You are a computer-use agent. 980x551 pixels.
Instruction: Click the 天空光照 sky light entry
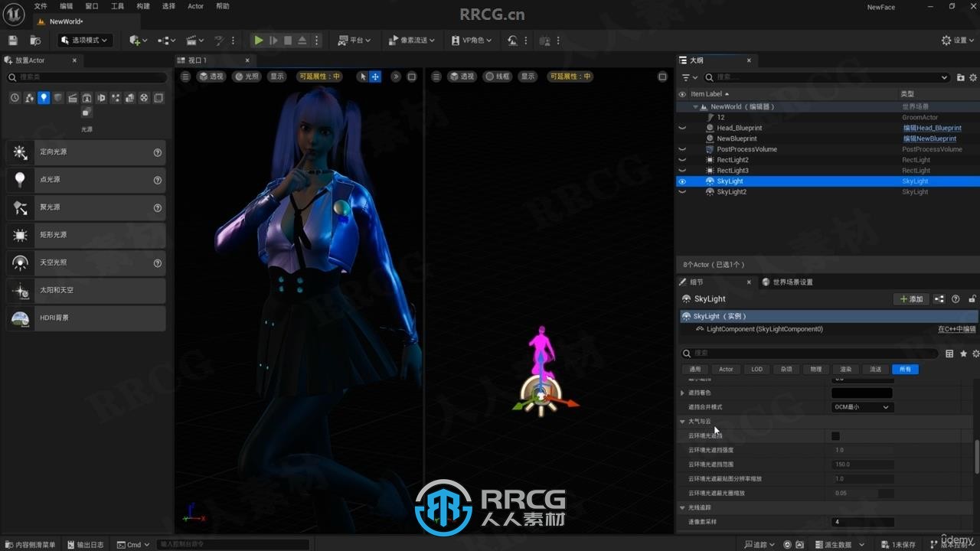pyautogui.click(x=86, y=262)
